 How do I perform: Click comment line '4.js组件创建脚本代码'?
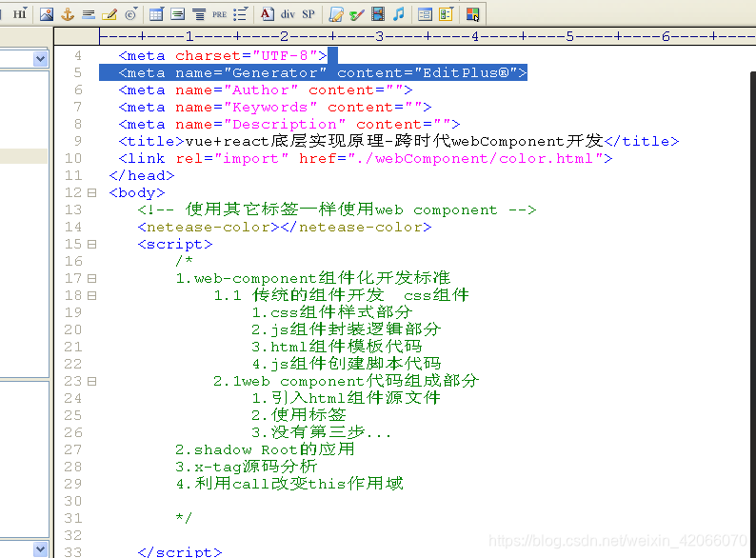[346, 364]
